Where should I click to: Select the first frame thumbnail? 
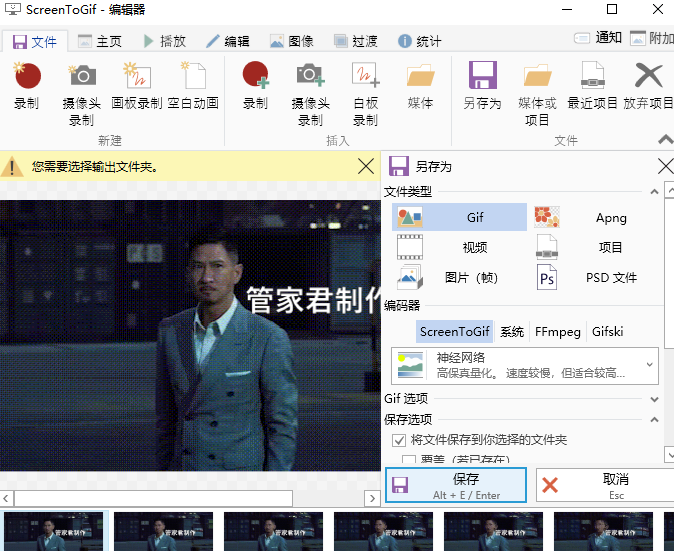(x=54, y=531)
